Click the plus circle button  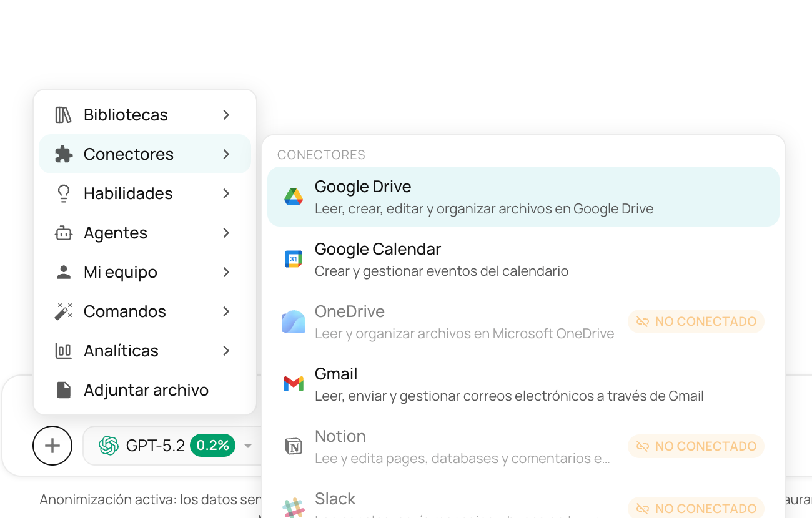(x=52, y=446)
